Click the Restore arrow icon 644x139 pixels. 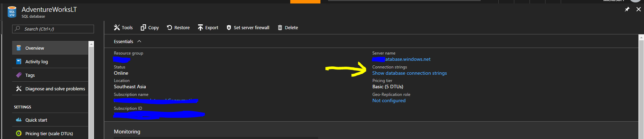coord(170,27)
